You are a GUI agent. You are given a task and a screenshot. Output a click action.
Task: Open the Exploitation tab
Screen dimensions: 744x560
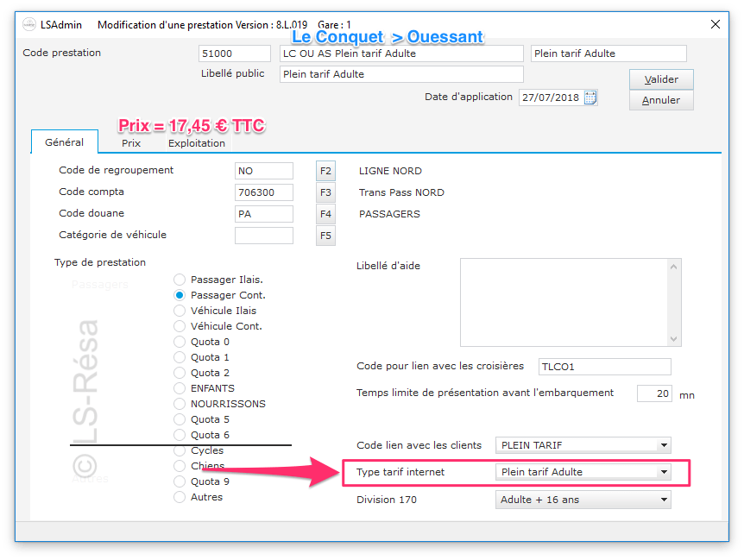pyautogui.click(x=197, y=143)
